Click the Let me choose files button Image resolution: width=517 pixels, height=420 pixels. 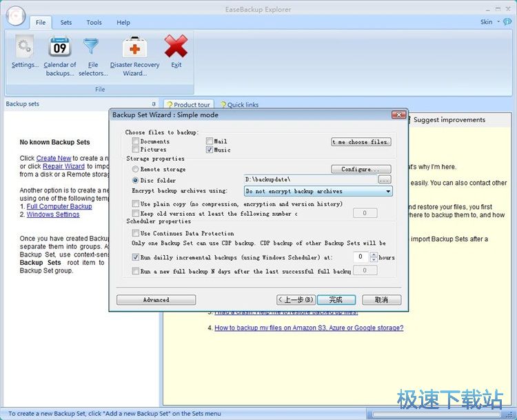click(x=361, y=142)
